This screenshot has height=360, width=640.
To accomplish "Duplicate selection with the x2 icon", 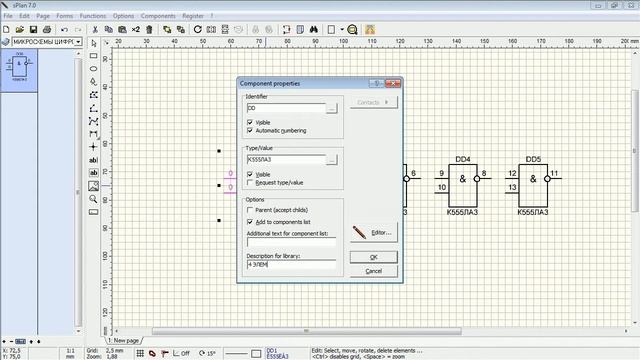I will 136,29.
